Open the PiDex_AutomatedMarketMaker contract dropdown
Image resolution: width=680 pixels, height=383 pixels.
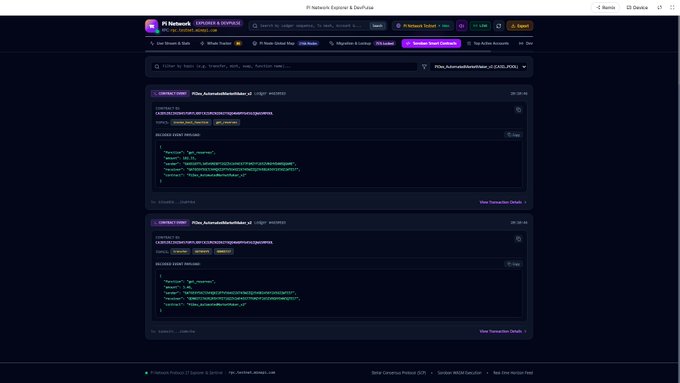[480, 67]
